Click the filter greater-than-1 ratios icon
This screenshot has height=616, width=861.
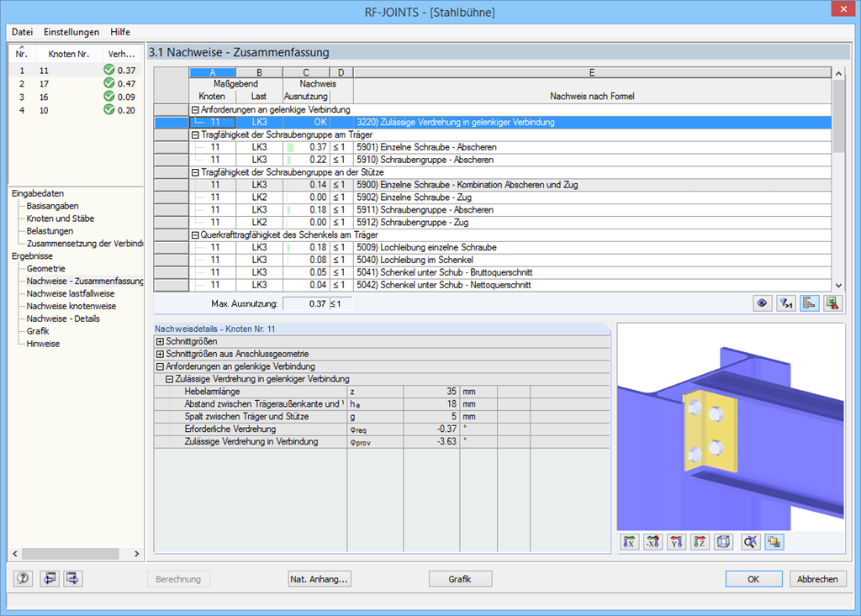coord(786,303)
